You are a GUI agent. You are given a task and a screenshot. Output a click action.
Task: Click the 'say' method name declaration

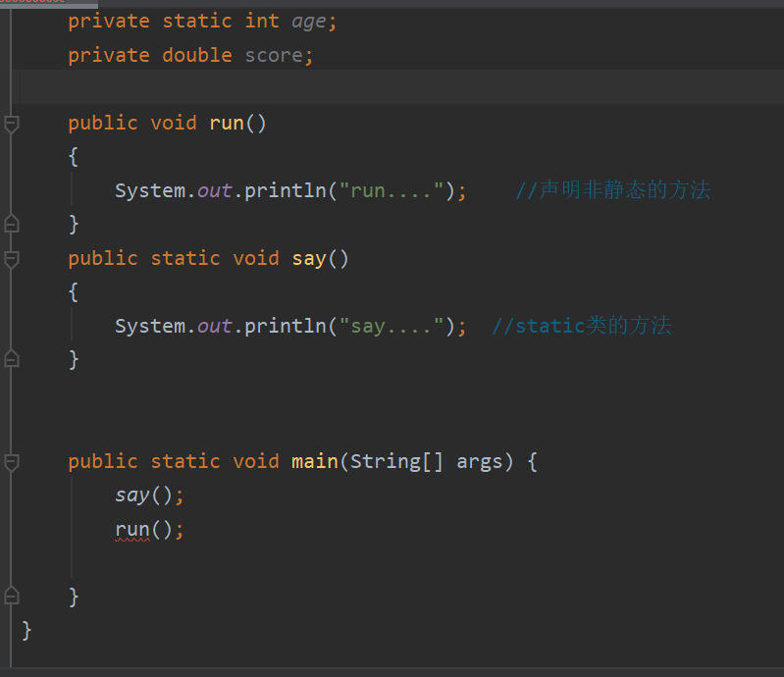[309, 259]
